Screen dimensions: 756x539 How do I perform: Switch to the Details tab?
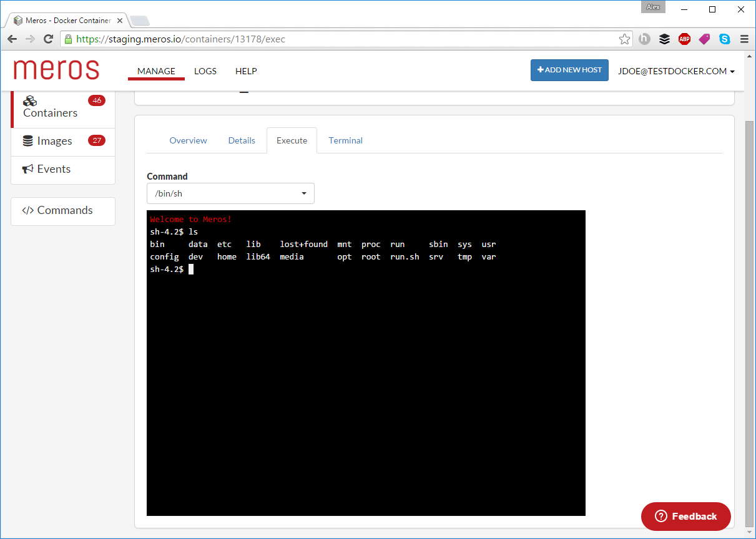pyautogui.click(x=242, y=140)
